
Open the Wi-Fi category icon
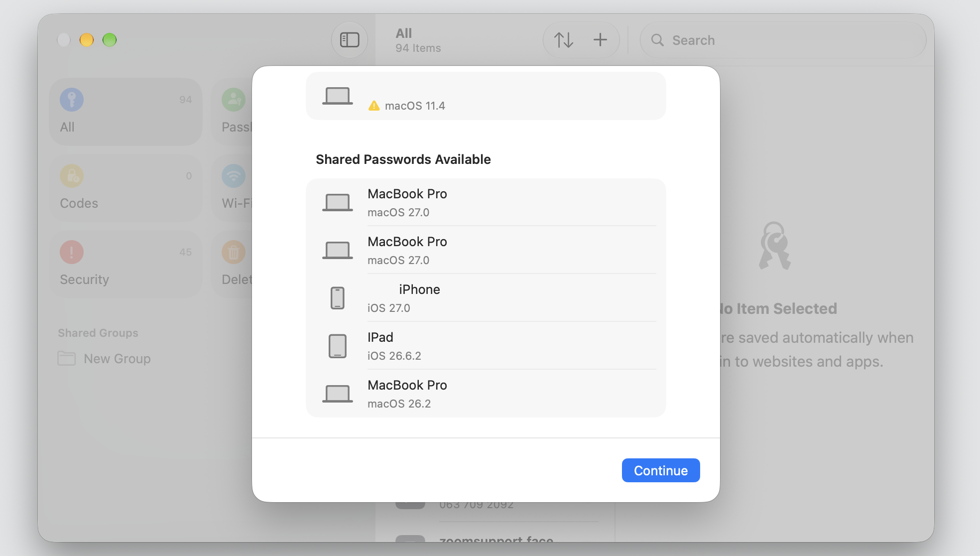pos(234,176)
